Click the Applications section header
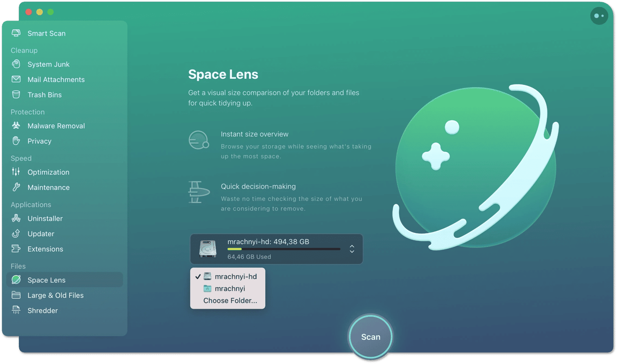This screenshot has height=364, width=617. pos(31,204)
